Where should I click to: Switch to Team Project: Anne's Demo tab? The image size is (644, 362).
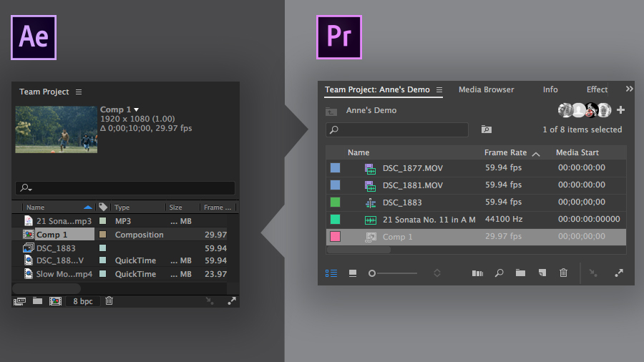[x=377, y=89]
